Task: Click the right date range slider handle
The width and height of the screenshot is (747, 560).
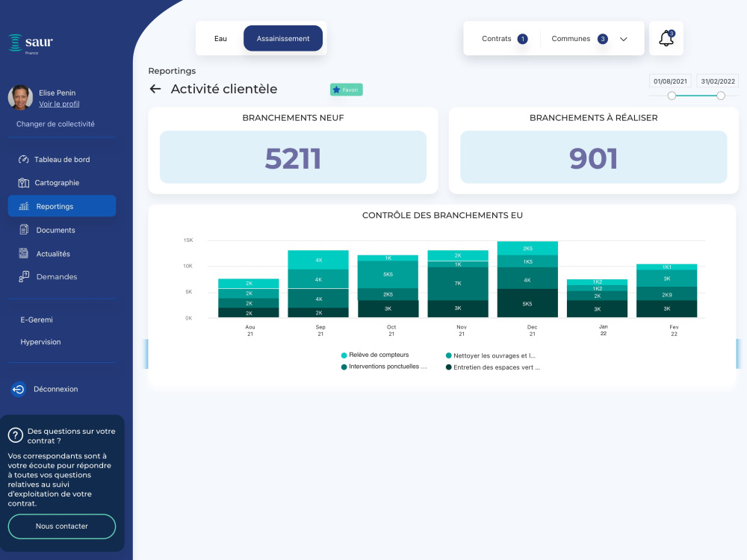Action: click(x=721, y=96)
